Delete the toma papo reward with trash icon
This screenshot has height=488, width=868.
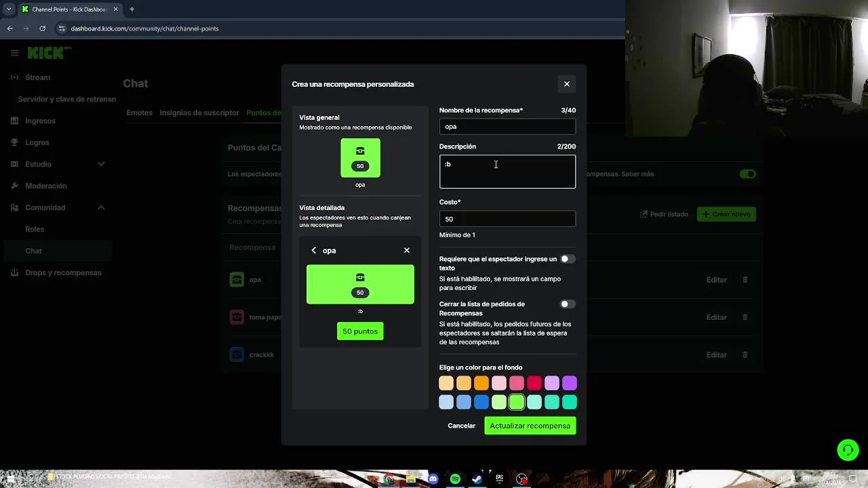745,317
